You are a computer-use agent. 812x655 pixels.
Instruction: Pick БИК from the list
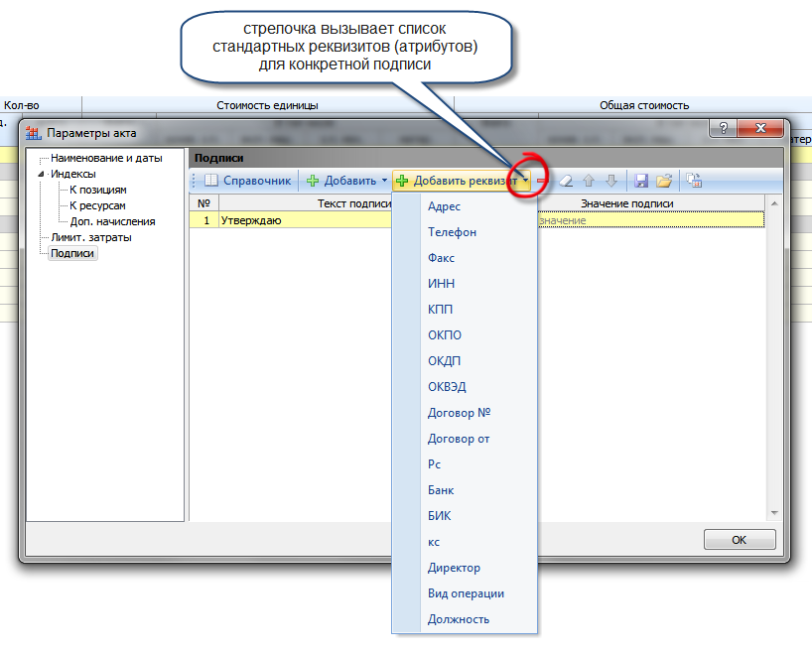click(x=439, y=516)
